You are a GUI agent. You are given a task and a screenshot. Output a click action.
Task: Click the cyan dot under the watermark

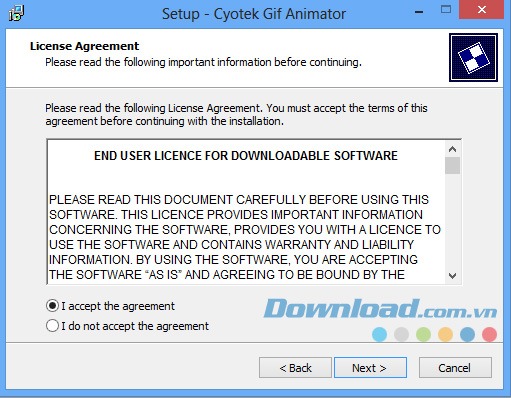click(379, 334)
